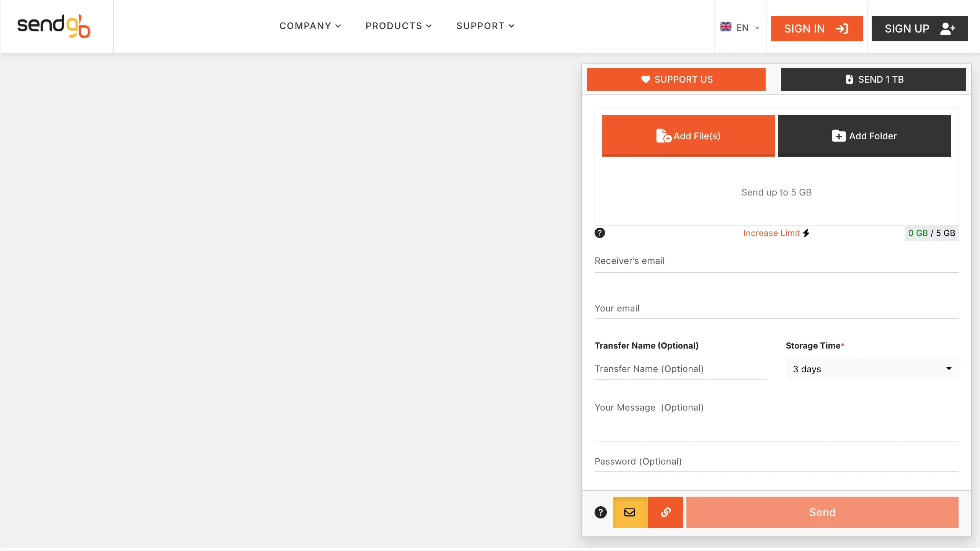Open the COMPANY menu

[310, 26]
